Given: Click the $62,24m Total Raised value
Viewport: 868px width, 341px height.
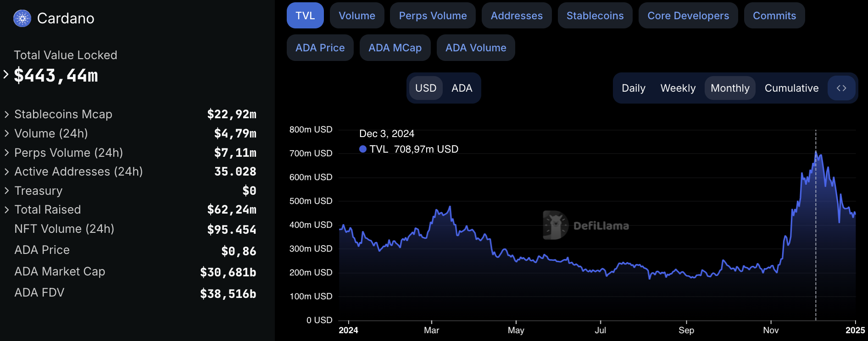Looking at the screenshot, I should click(x=232, y=209).
